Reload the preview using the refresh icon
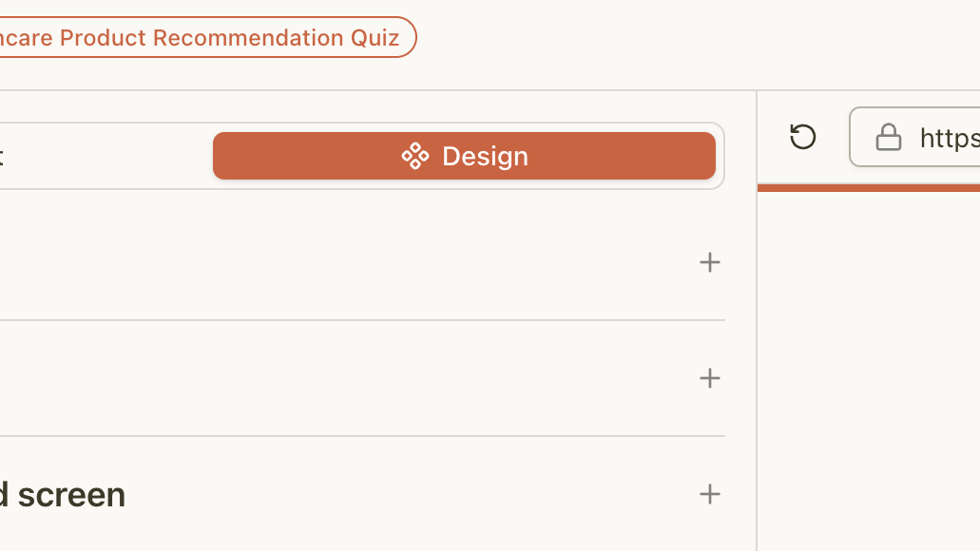 click(x=803, y=137)
